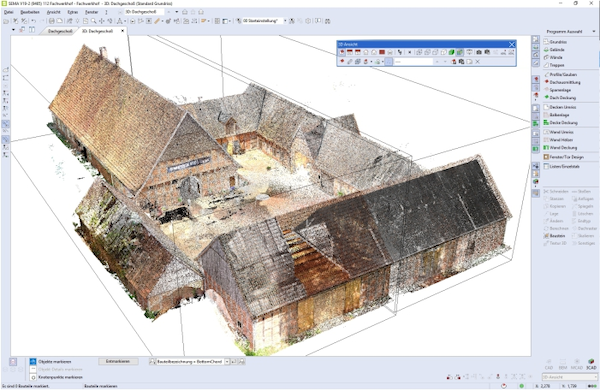This screenshot has width=600, height=391.
Task: Click the green status indicator in status bar
Action: (522, 386)
